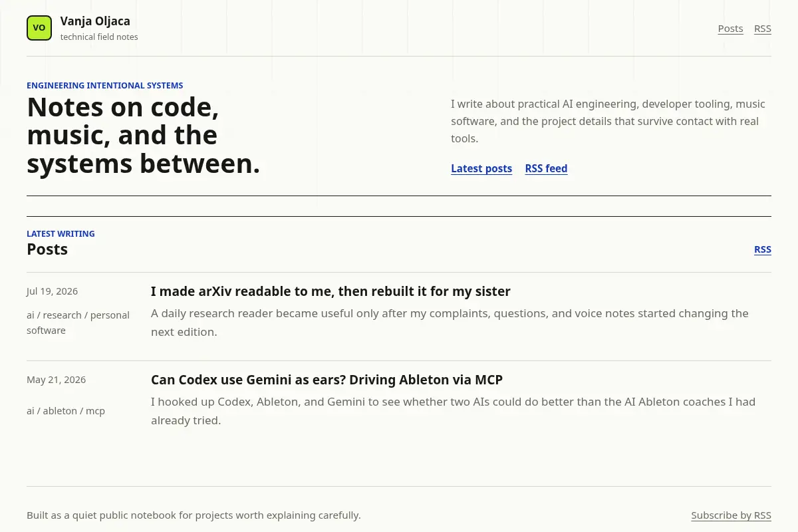The width and height of the screenshot is (798, 532).
Task: Click the Notes on code, music headline
Action: [x=143, y=136]
